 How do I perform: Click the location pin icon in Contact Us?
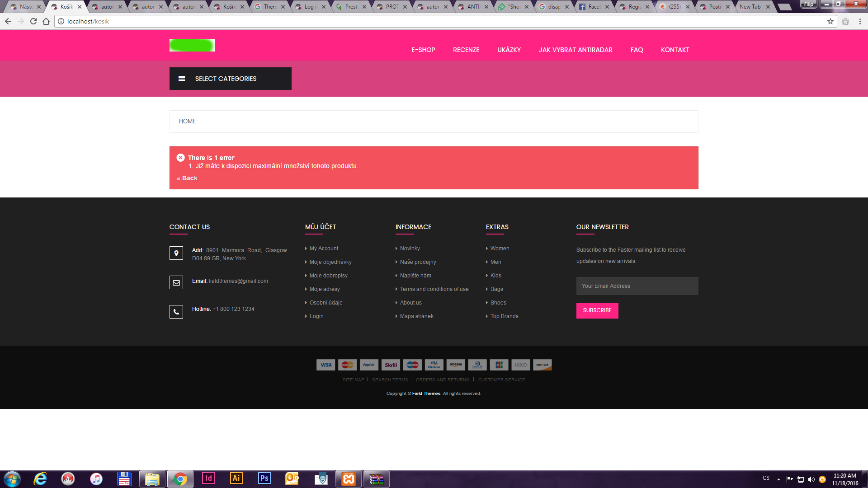pyautogui.click(x=176, y=253)
